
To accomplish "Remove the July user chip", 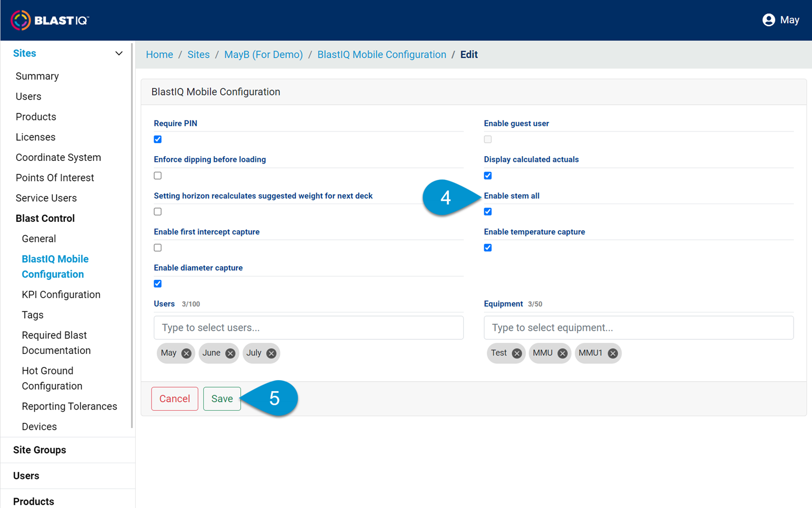I will (x=271, y=353).
